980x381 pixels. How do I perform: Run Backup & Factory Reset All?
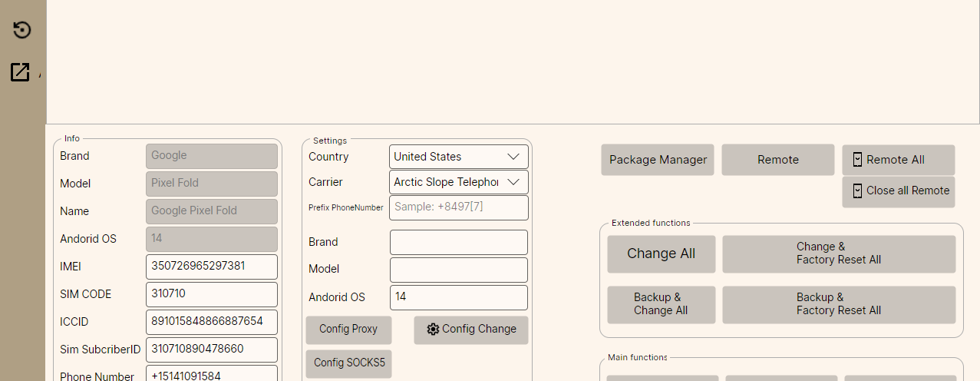tap(838, 304)
